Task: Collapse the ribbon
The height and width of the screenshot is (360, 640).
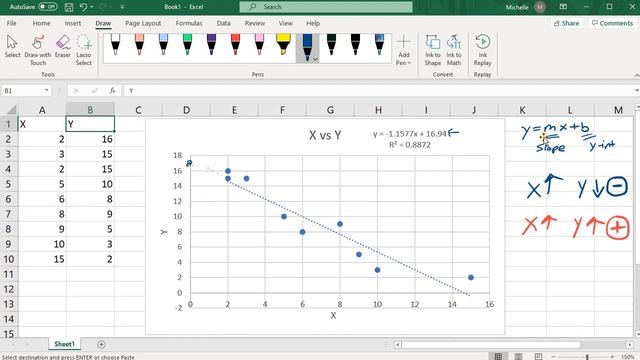Action: [637, 76]
